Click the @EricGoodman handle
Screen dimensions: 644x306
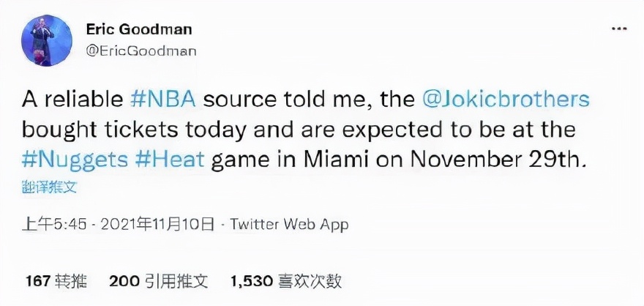click(x=142, y=52)
